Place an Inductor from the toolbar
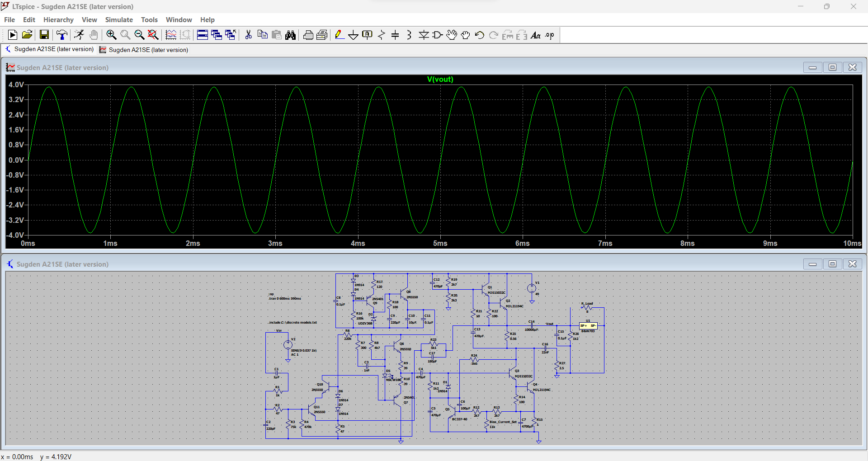 (x=409, y=35)
